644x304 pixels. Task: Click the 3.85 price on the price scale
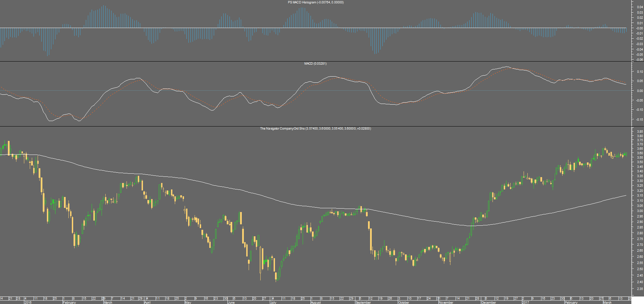pyautogui.click(x=640, y=132)
